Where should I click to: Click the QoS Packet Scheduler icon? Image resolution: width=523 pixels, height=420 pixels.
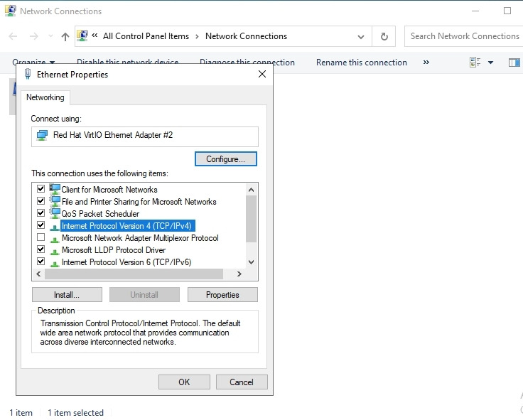tap(55, 213)
